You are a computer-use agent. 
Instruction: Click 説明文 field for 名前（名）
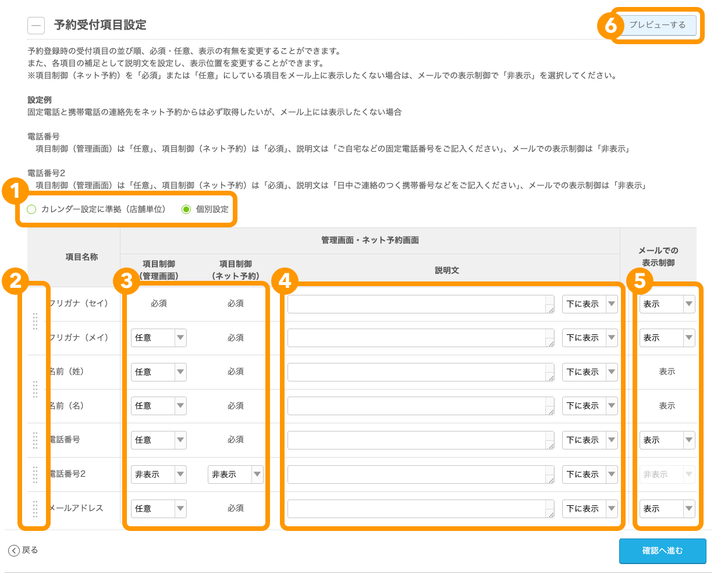click(421, 406)
